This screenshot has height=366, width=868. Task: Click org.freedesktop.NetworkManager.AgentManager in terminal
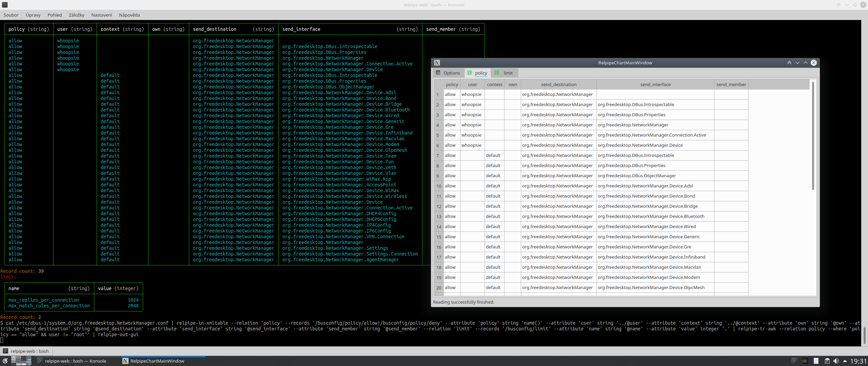click(340, 260)
